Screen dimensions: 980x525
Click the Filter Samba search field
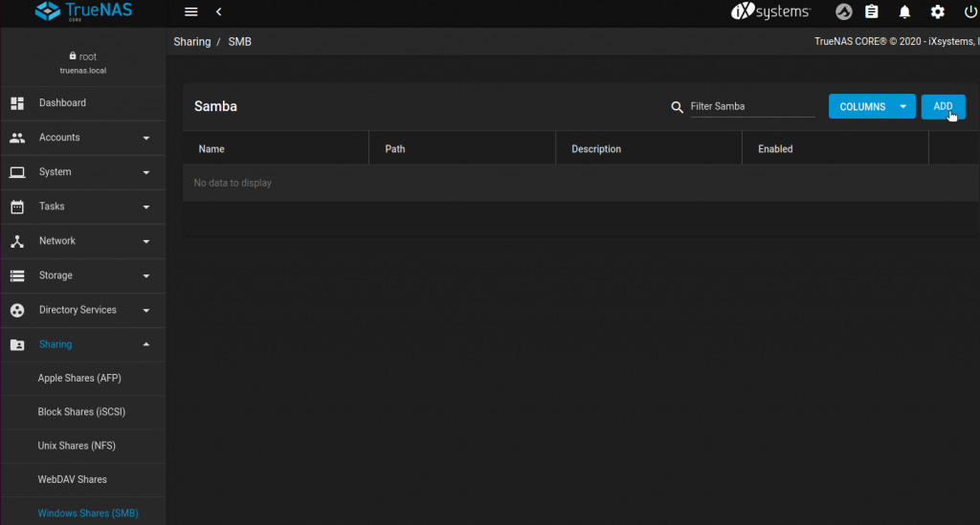point(752,107)
